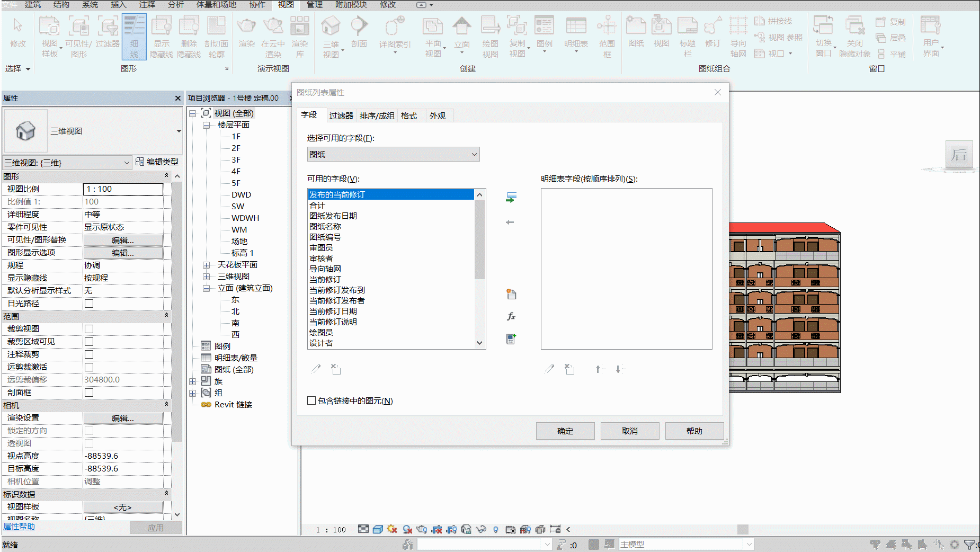
Task: Toggle the 裁剪区域可见 checkbox
Action: tap(89, 342)
